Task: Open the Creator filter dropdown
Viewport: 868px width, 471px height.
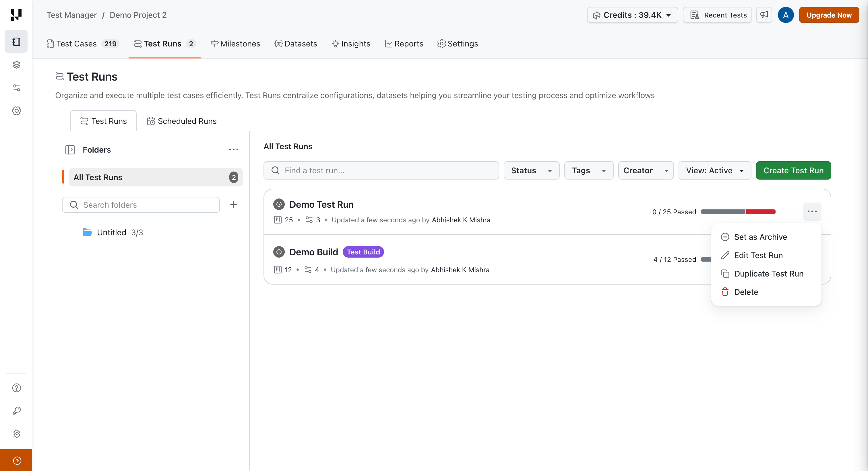Action: tap(645, 170)
